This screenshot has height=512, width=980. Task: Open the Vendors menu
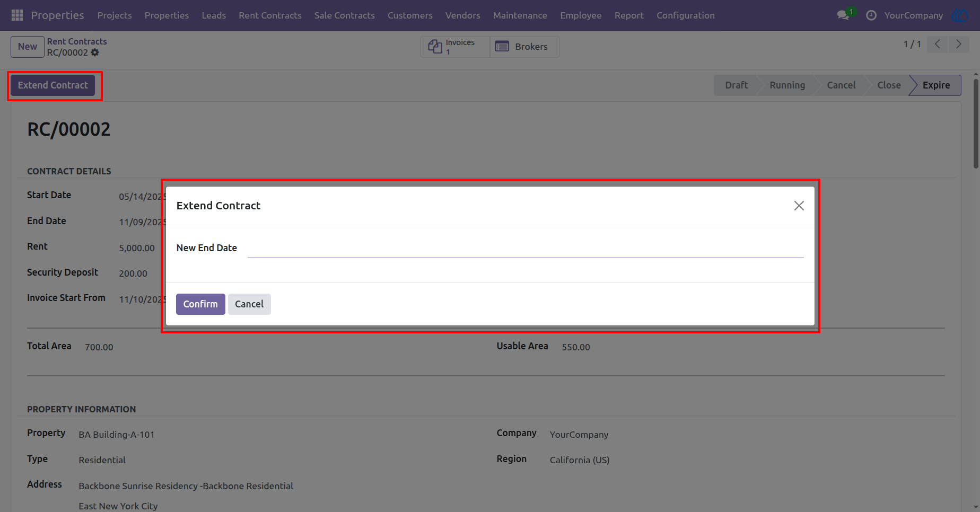[x=463, y=15]
